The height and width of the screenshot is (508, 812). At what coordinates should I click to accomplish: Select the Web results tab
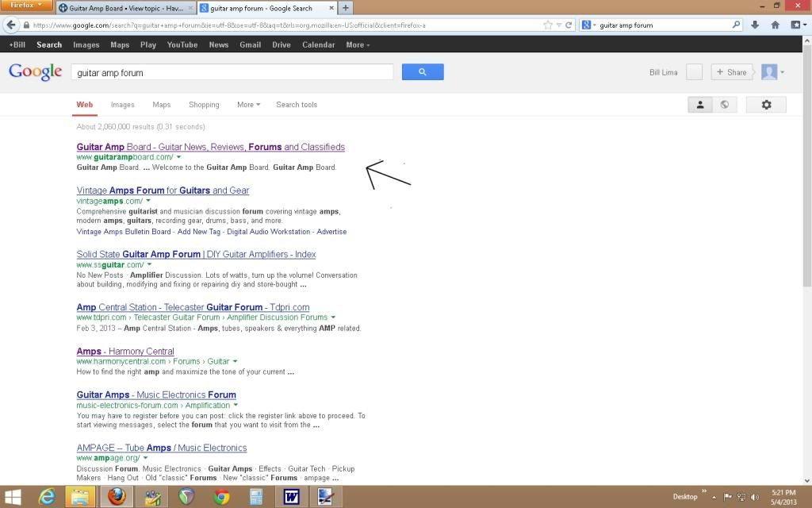(85, 105)
